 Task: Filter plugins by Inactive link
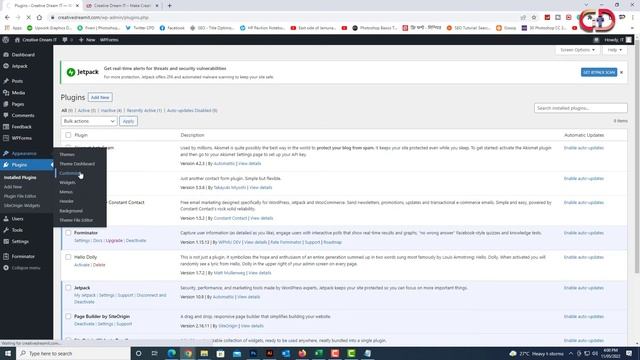click(111, 111)
